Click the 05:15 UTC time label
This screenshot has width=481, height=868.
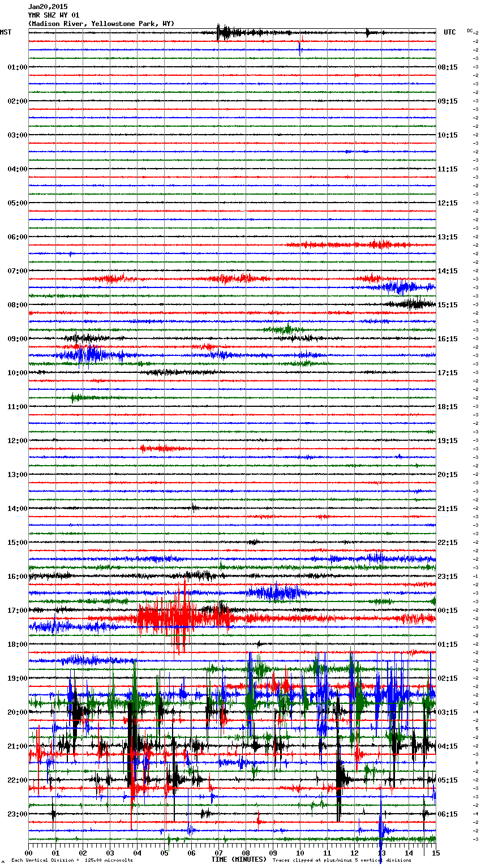[448, 780]
